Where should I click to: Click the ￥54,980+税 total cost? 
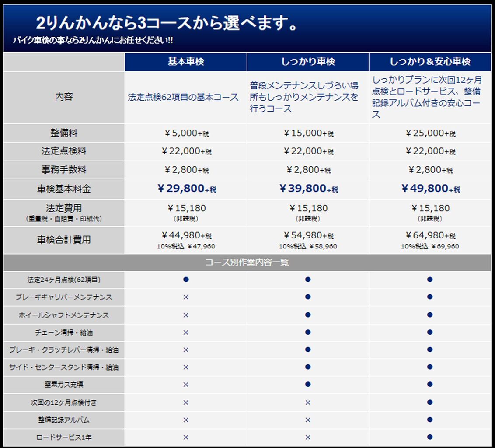[x=308, y=235]
